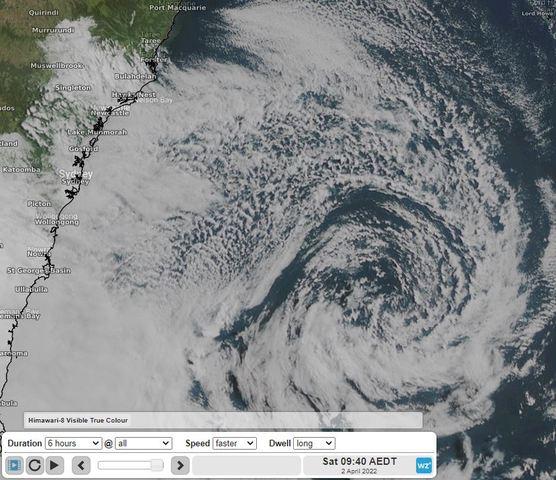
Task: Click the Port Macquarie map label
Action: (x=178, y=7)
